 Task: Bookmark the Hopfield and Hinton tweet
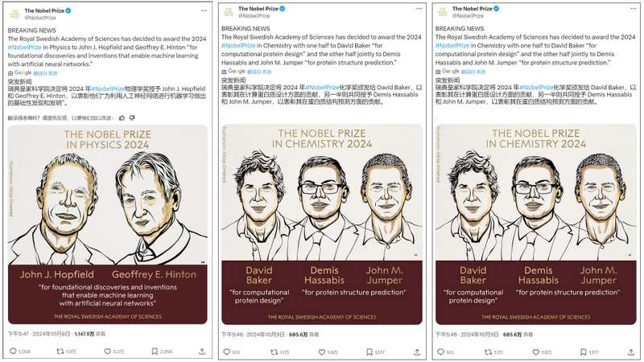pos(155,352)
